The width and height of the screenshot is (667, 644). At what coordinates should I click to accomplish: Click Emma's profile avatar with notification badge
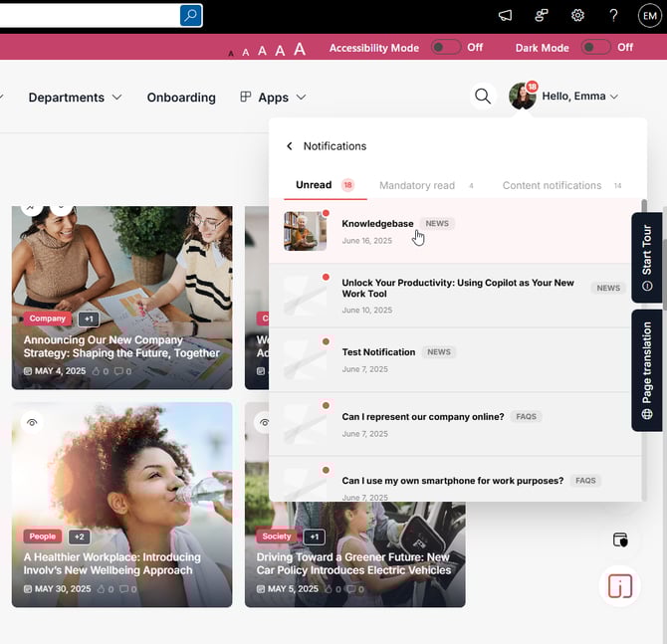[x=522, y=97]
